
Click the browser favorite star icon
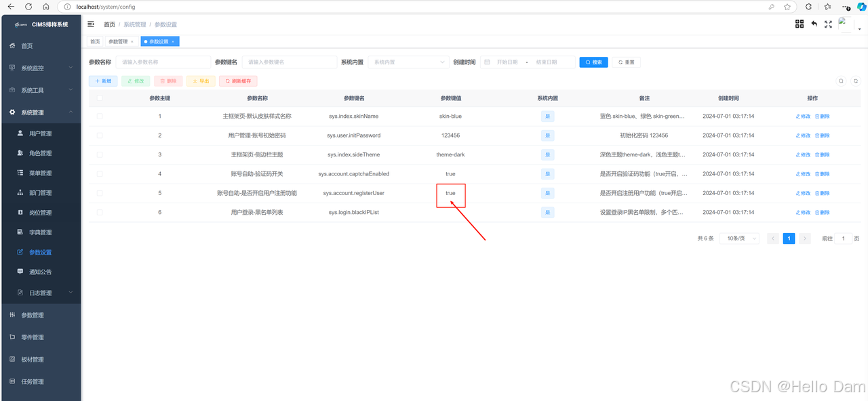(x=787, y=6)
